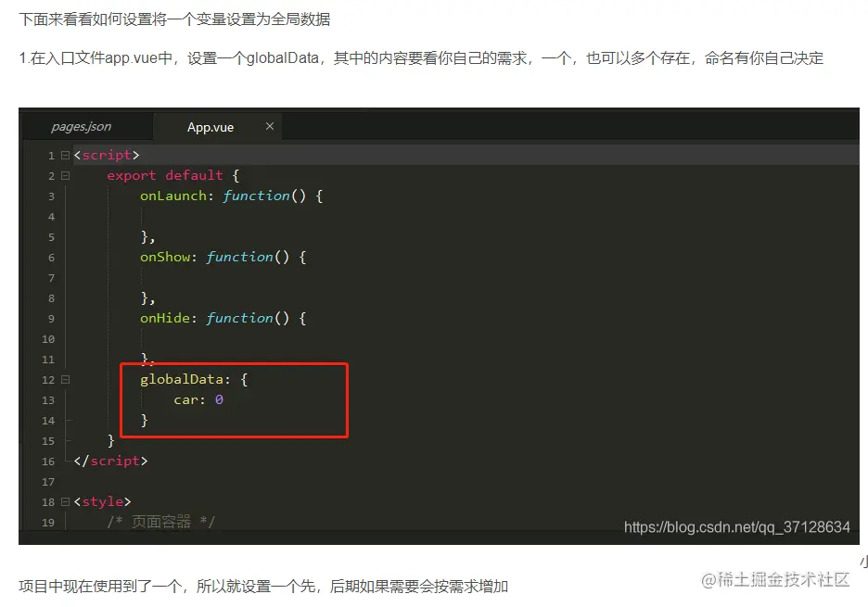Viewport: 868px width, 607px height.
Task: Click line number 17 in the gutter
Action: pos(48,482)
